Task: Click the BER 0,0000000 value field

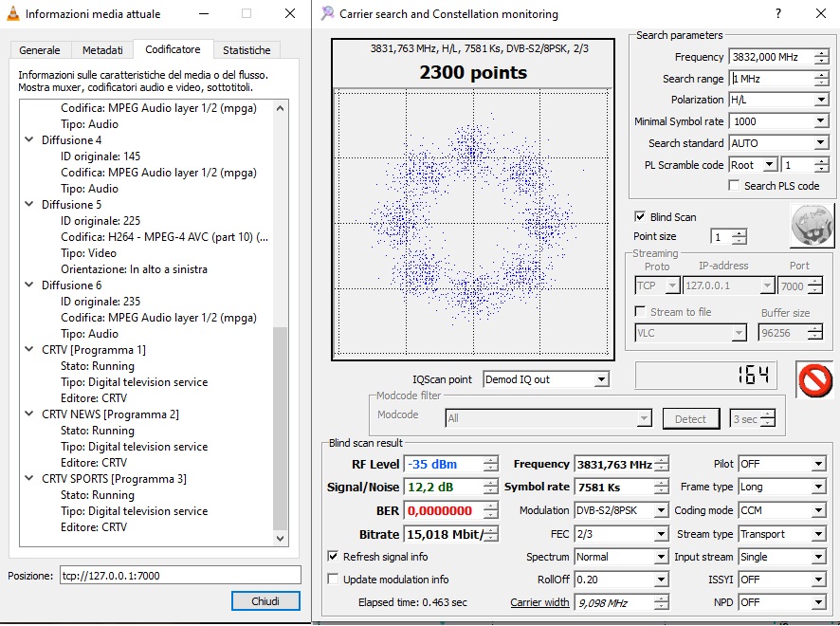Action: point(445,510)
